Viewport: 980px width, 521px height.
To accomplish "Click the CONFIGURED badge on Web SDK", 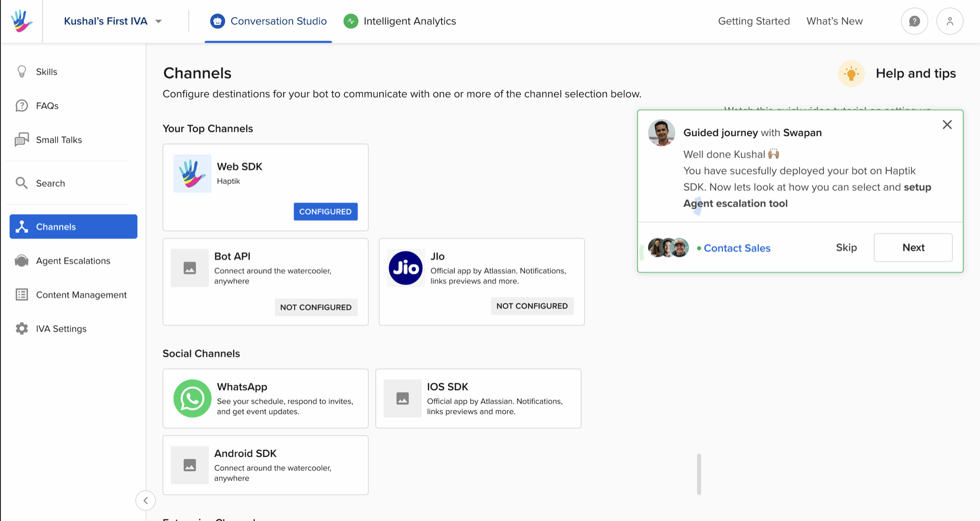I will tap(325, 211).
